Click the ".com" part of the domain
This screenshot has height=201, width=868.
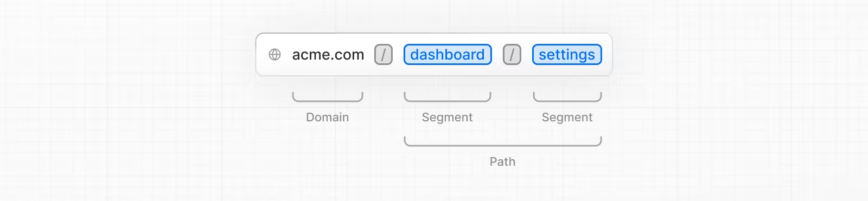(x=347, y=55)
